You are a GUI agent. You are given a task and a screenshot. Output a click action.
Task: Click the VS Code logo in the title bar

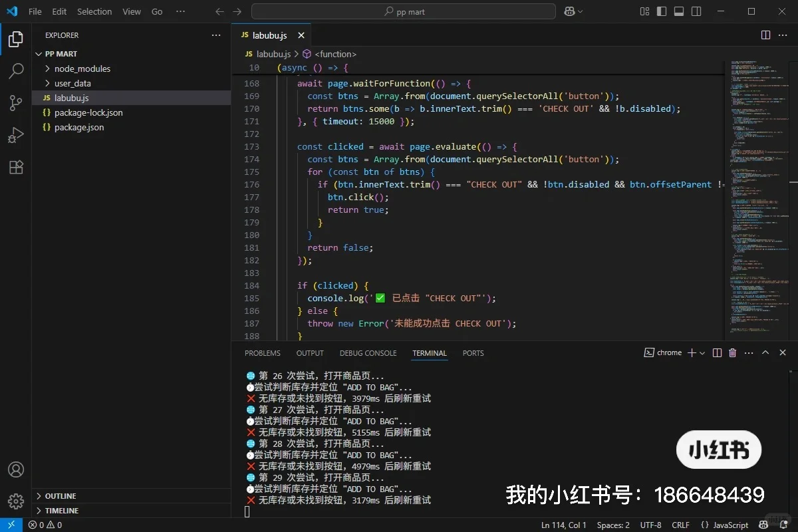coord(13,11)
